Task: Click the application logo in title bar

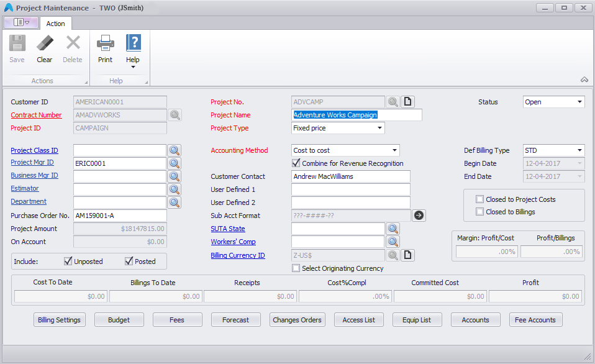Action: 9,7
